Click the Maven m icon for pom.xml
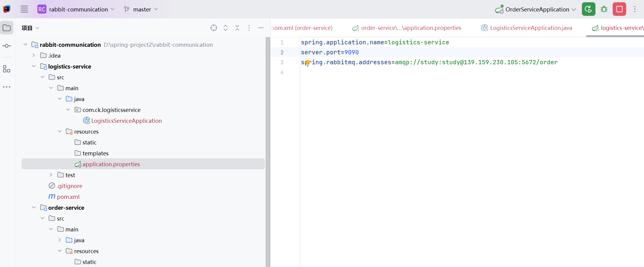Viewport: 644px width, 267px height. point(52,196)
